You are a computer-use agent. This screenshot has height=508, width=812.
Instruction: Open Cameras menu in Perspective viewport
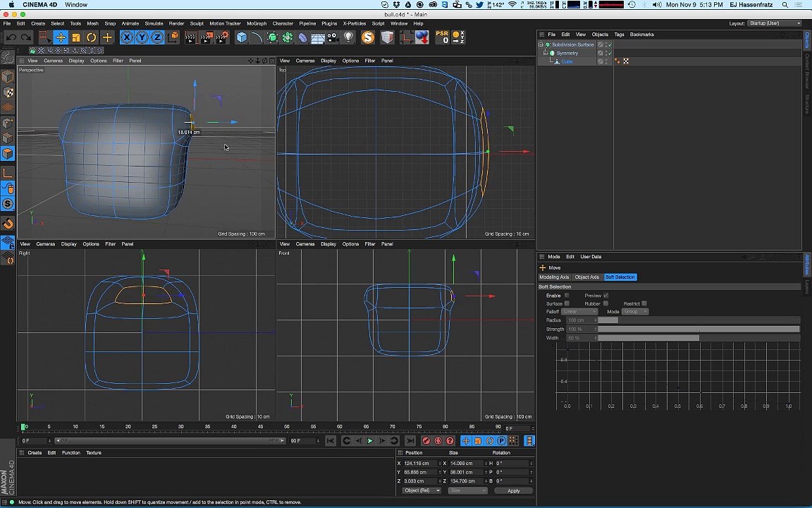tap(53, 61)
